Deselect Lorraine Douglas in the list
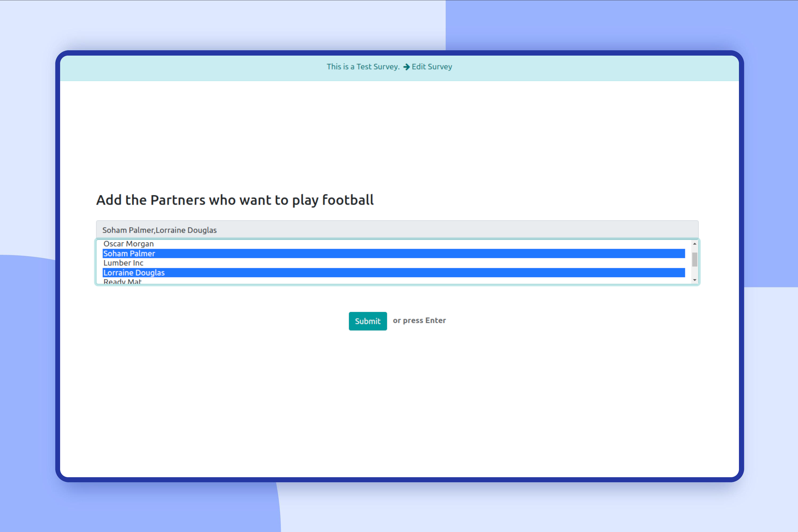The width and height of the screenshot is (798, 532). coord(134,273)
